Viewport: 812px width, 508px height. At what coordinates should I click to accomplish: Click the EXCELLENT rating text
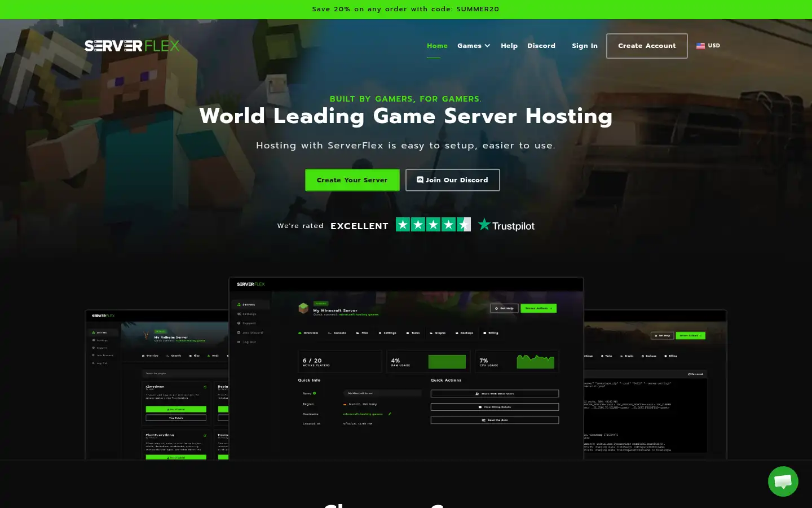pyautogui.click(x=359, y=226)
